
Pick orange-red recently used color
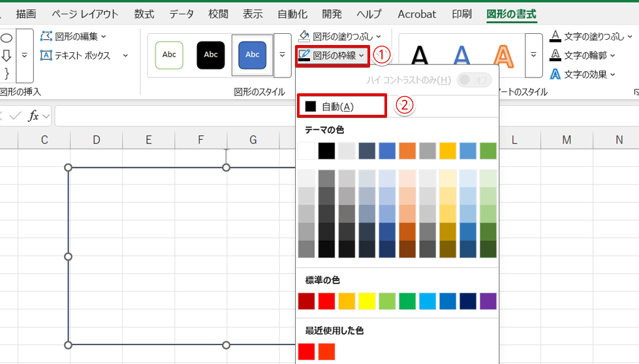point(326,352)
